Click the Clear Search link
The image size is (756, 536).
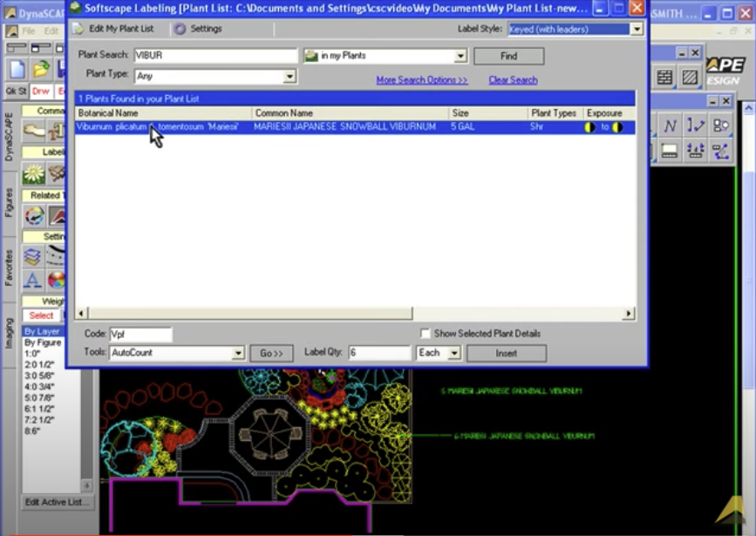click(513, 80)
